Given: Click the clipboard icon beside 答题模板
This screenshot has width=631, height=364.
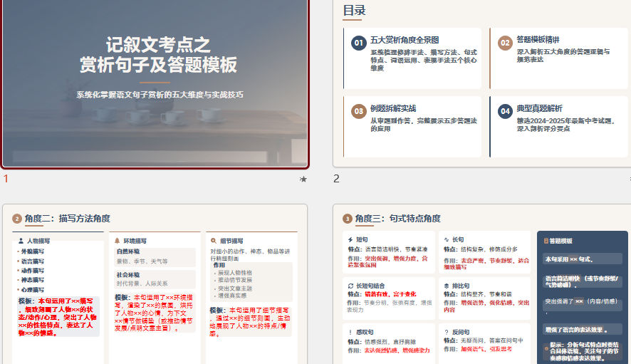Looking at the screenshot, I should click(x=546, y=241).
